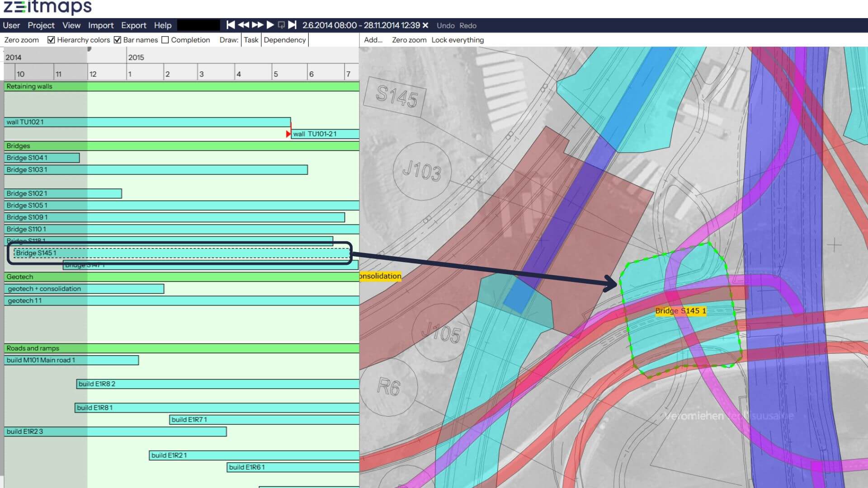
Task: Select the build E1R8 2 bar
Action: coord(218,384)
